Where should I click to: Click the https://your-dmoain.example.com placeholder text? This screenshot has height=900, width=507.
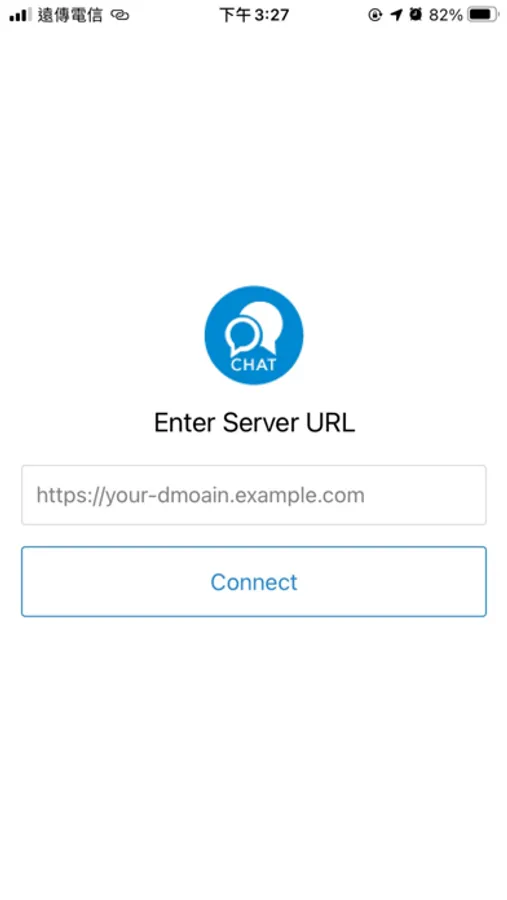[200, 495]
